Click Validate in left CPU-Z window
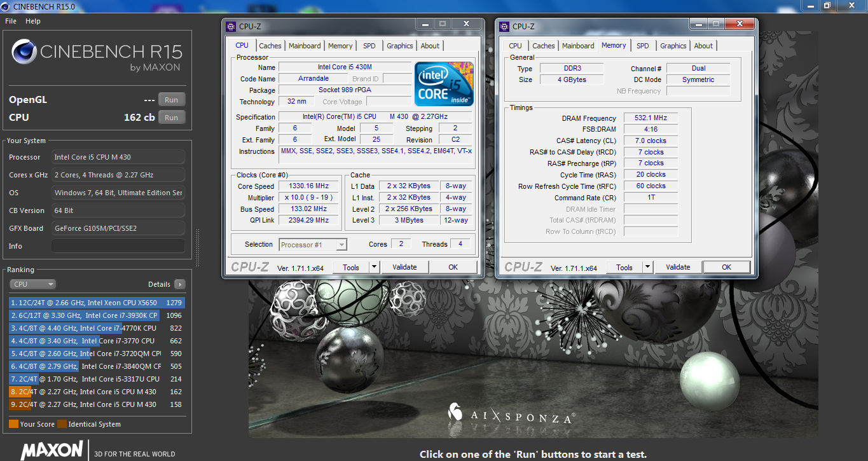 click(404, 267)
